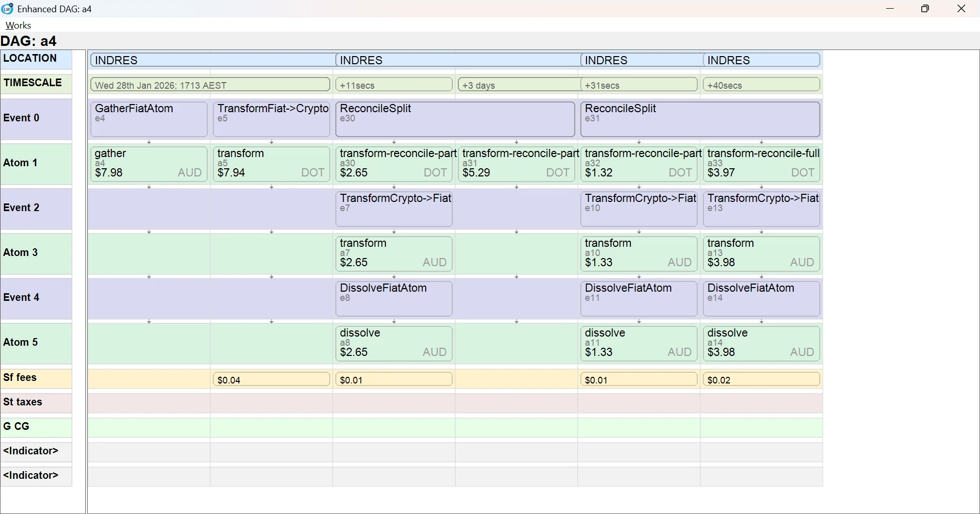Click the TIMESCALE row header
980x514 pixels.
tap(36, 83)
